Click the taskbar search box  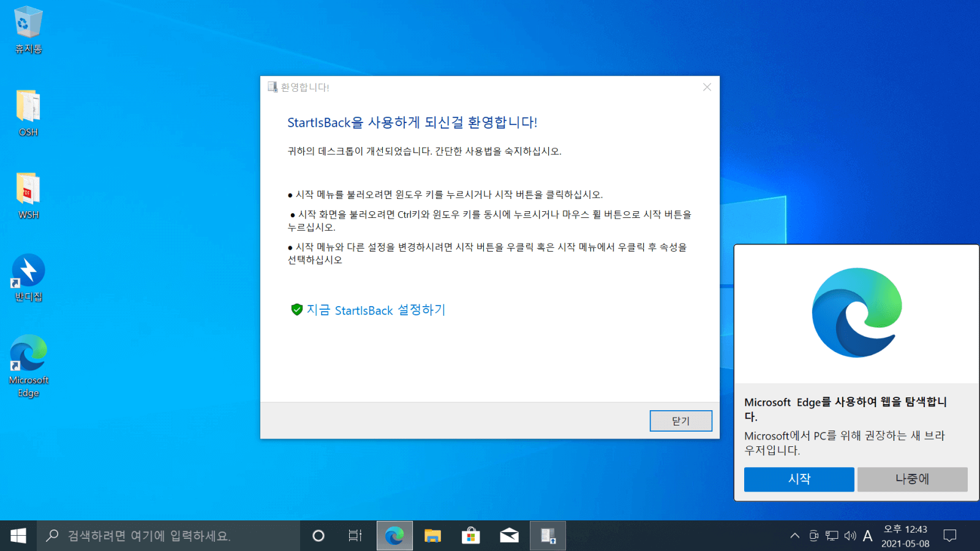tap(168, 536)
